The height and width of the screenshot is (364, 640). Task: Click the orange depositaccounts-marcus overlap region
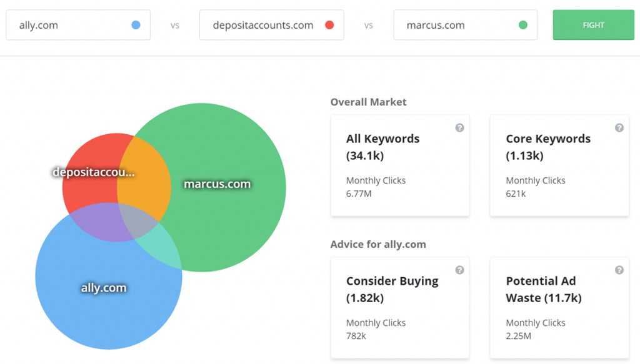[145, 181]
